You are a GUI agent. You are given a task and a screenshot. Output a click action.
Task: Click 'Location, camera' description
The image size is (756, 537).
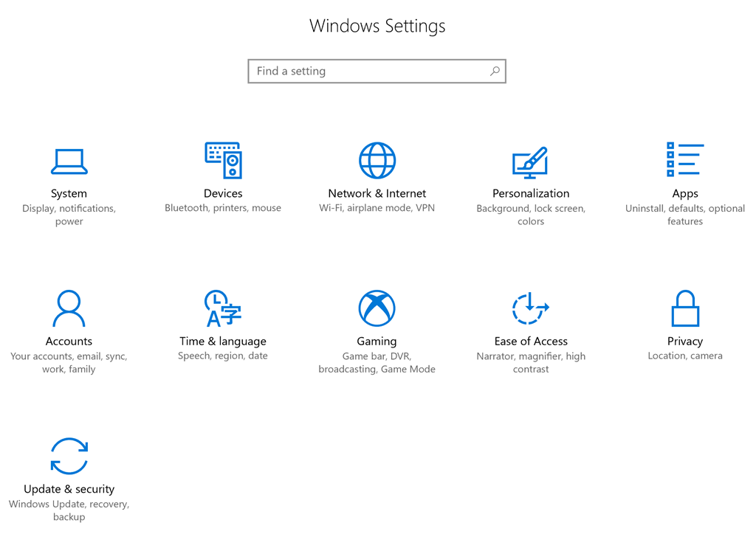[685, 356]
